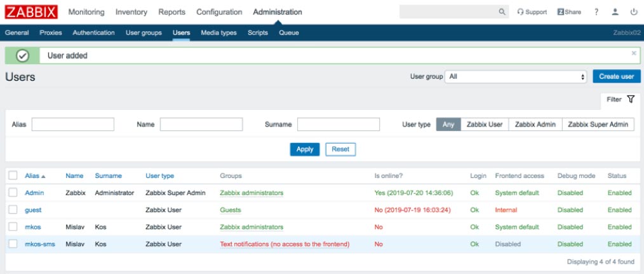The image size is (644, 274).
Task: Click the Reset filter button
Action: [x=340, y=149]
